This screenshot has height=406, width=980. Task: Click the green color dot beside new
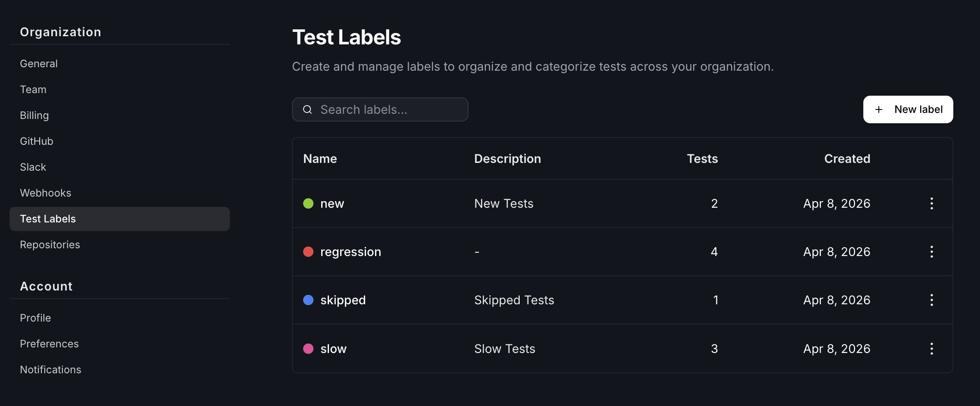[308, 203]
